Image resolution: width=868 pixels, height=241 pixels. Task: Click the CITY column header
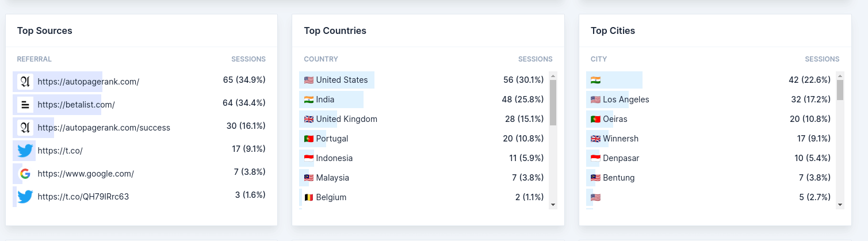click(x=599, y=59)
